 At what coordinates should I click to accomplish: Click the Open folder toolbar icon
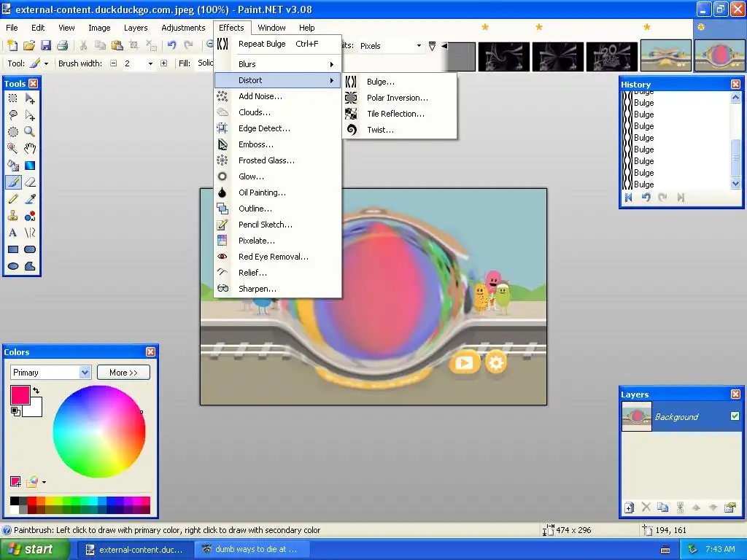click(x=29, y=45)
